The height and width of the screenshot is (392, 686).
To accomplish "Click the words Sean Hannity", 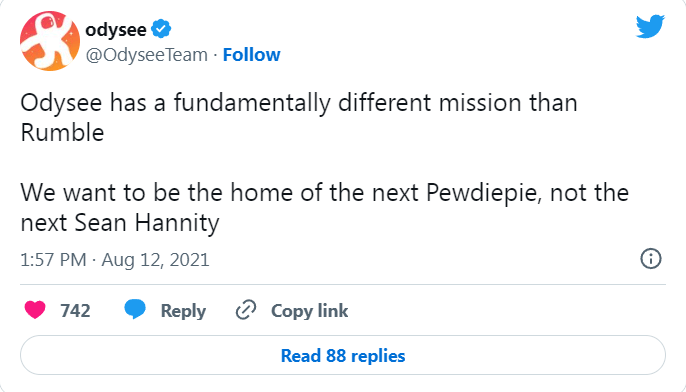I will tap(147, 223).
